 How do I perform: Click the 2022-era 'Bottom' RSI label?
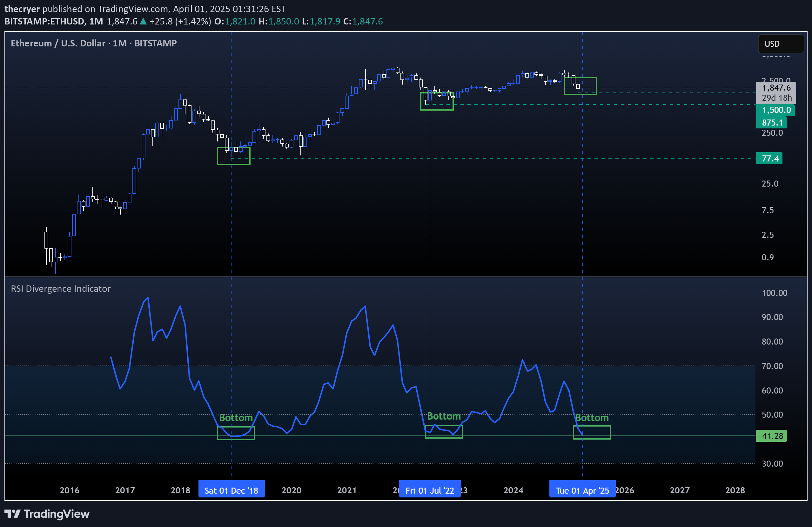[444, 416]
